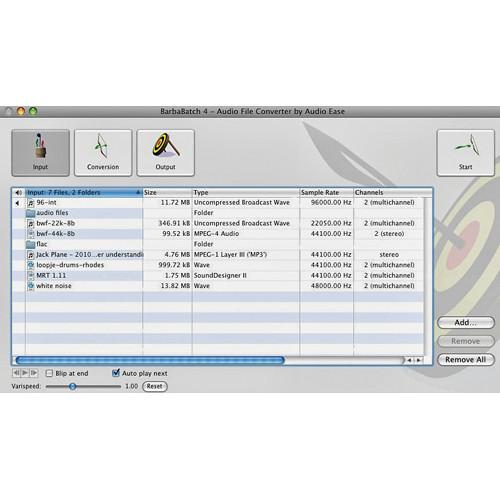Click the green zoom window button
Image resolution: width=500 pixels, height=500 pixels.
point(33,111)
